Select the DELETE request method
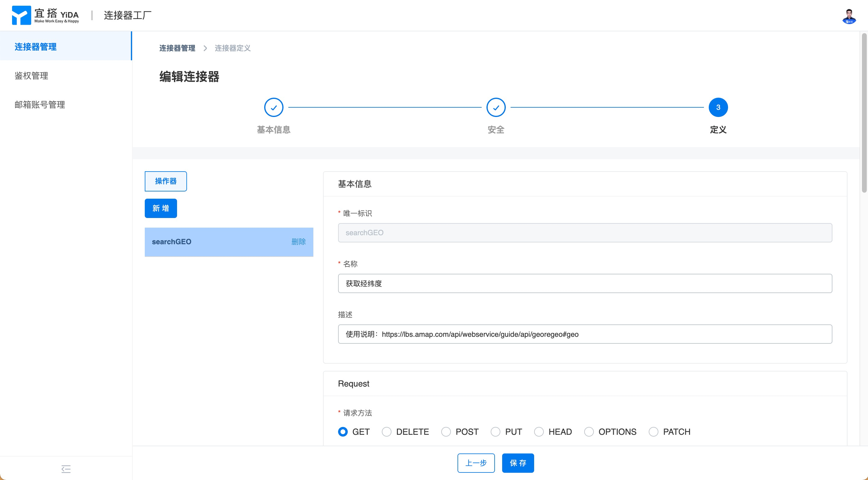Image resolution: width=868 pixels, height=480 pixels. click(x=386, y=431)
